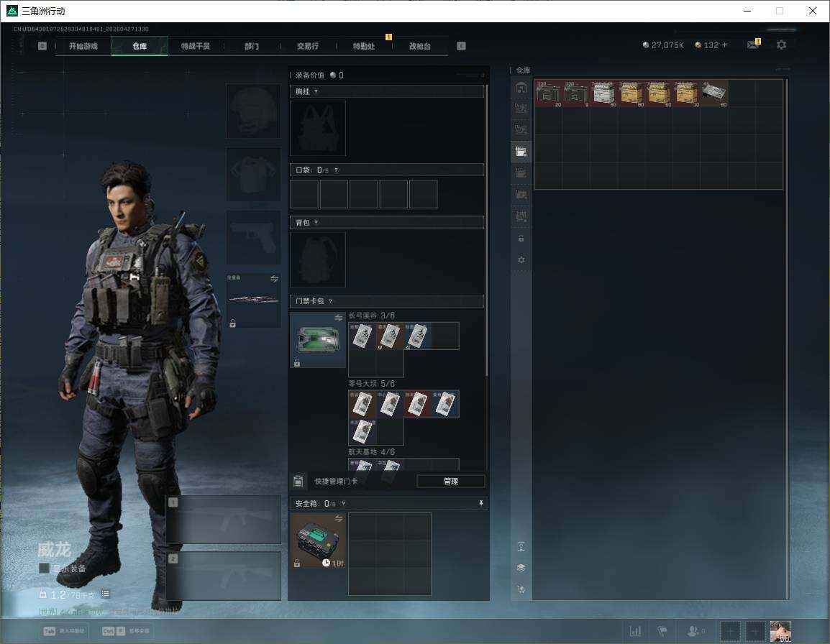Viewport: 830px width, 644px height.
Task: Switch to the 特战干员 tab
Action: (x=196, y=46)
